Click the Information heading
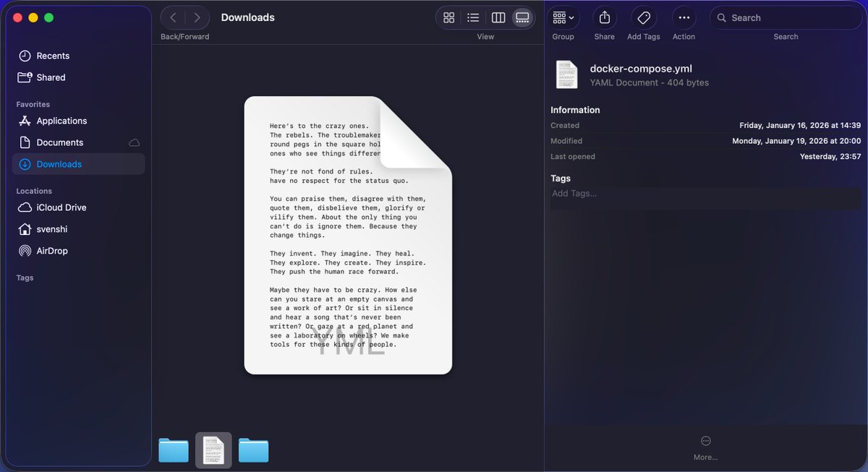 tap(575, 110)
